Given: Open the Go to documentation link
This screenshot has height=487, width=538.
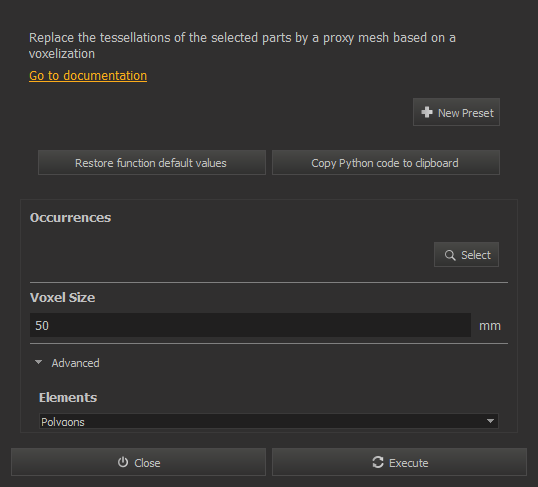Looking at the screenshot, I should tap(88, 76).
